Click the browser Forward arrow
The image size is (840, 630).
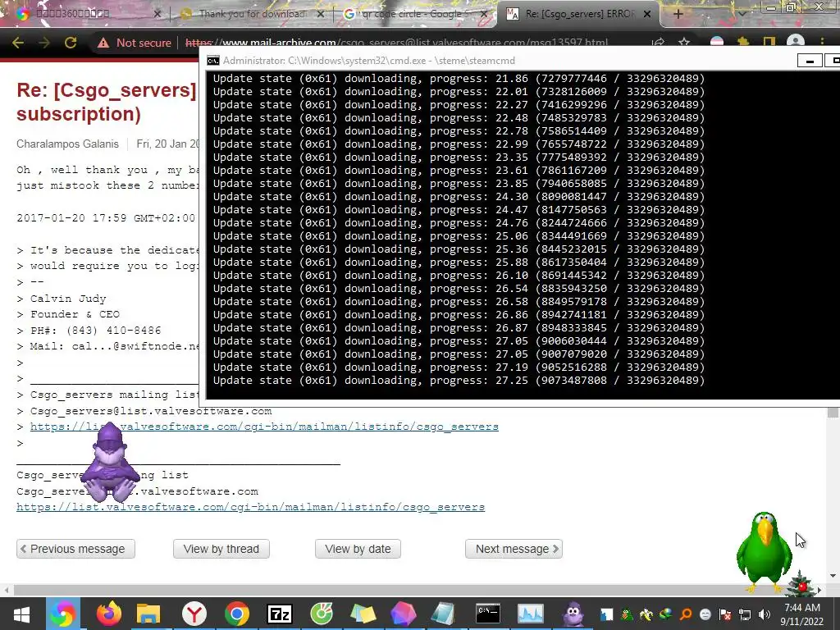pos(44,43)
